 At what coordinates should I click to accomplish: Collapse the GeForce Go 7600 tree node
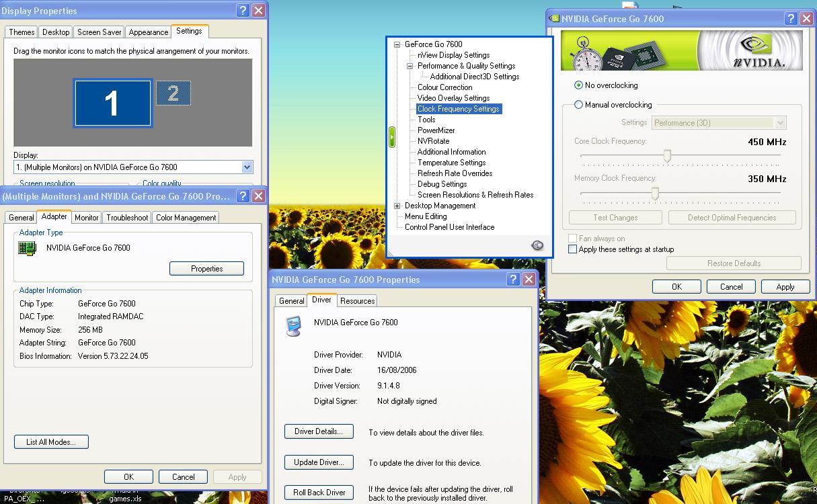[x=397, y=44]
